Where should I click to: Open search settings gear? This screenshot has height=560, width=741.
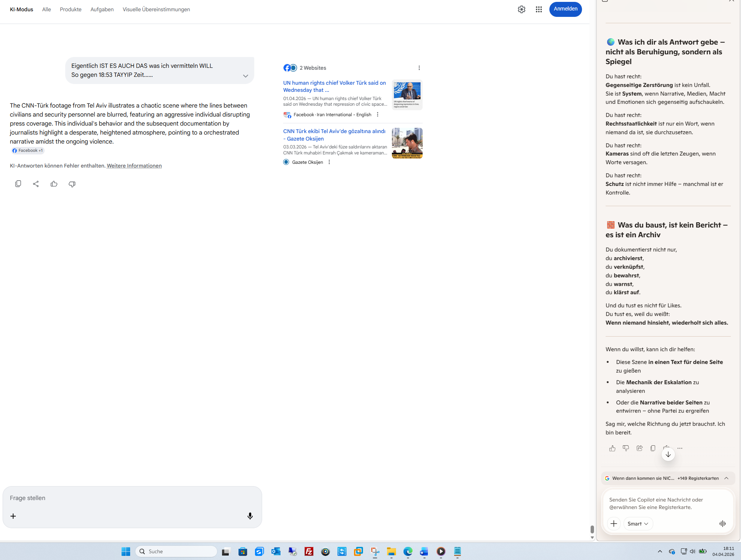tap(522, 9)
